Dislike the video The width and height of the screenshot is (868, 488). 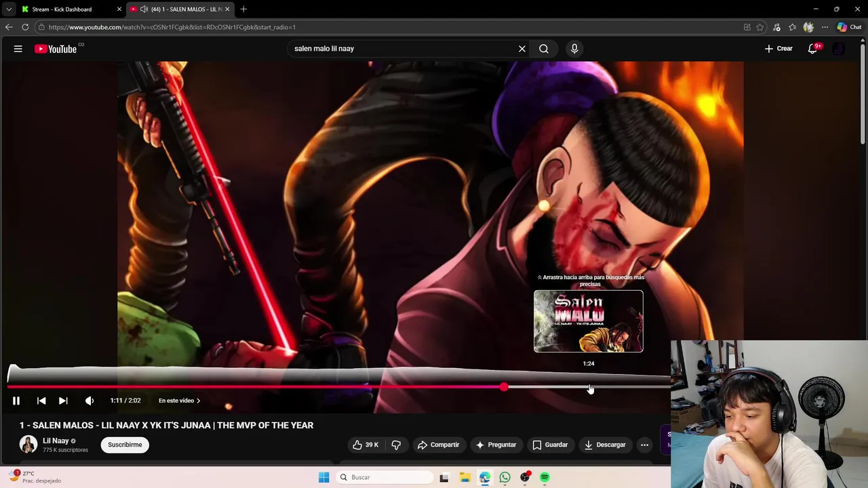[396, 445]
